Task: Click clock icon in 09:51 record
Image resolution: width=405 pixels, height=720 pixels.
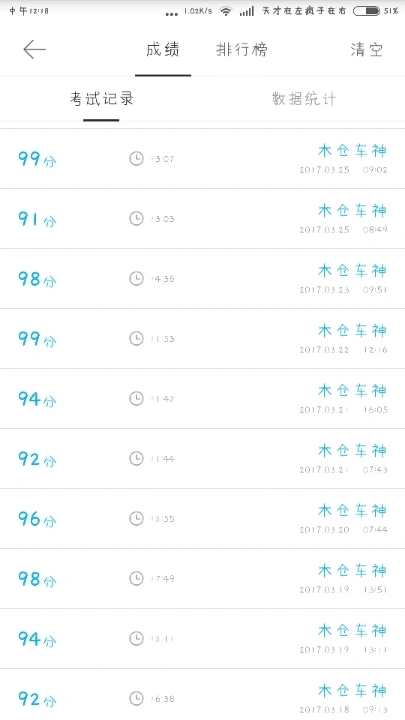Action: pyautogui.click(x=136, y=279)
